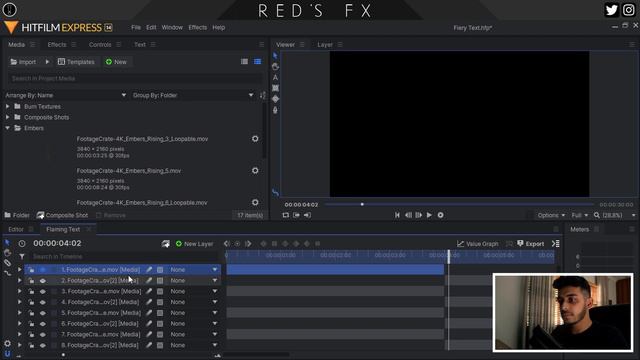The image size is (640, 360).
Task: Set in point in Viewer
Action: pos(296,215)
